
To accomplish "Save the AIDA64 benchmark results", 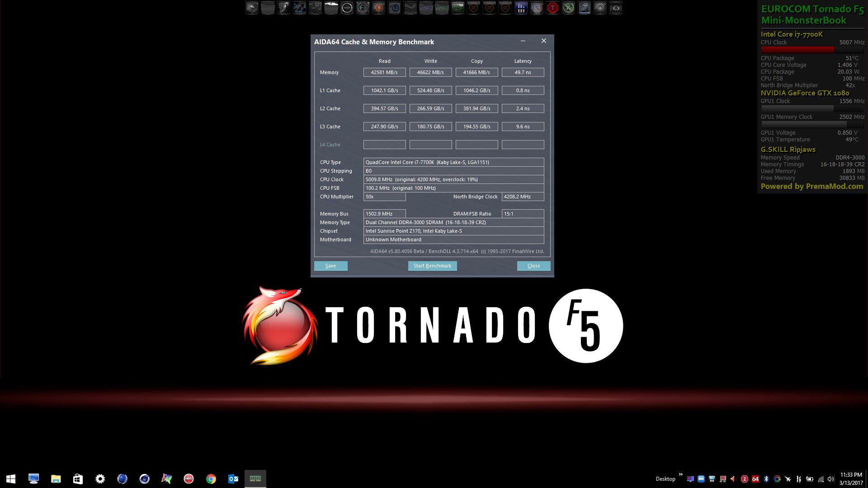I will click(330, 266).
